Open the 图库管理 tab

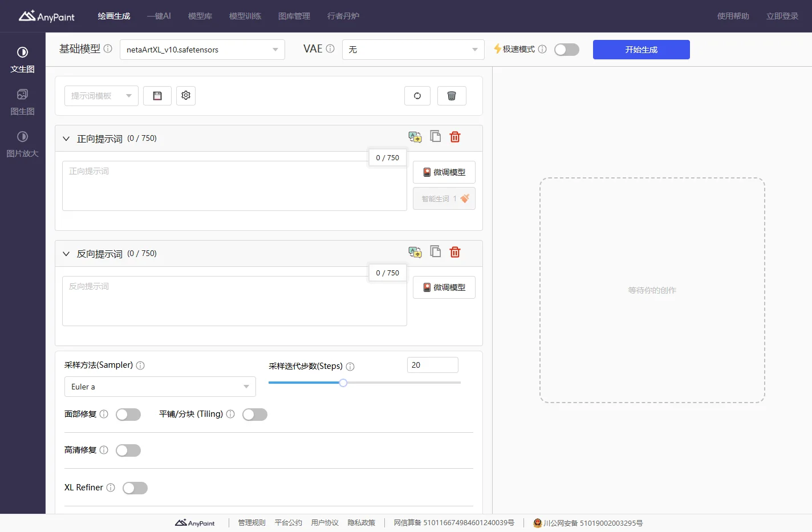pos(294,16)
